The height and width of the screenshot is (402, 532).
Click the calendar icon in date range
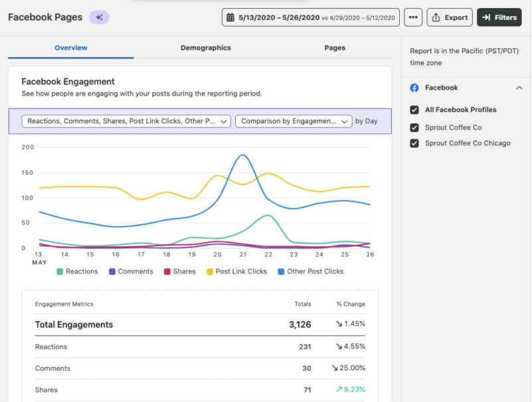[230, 18]
